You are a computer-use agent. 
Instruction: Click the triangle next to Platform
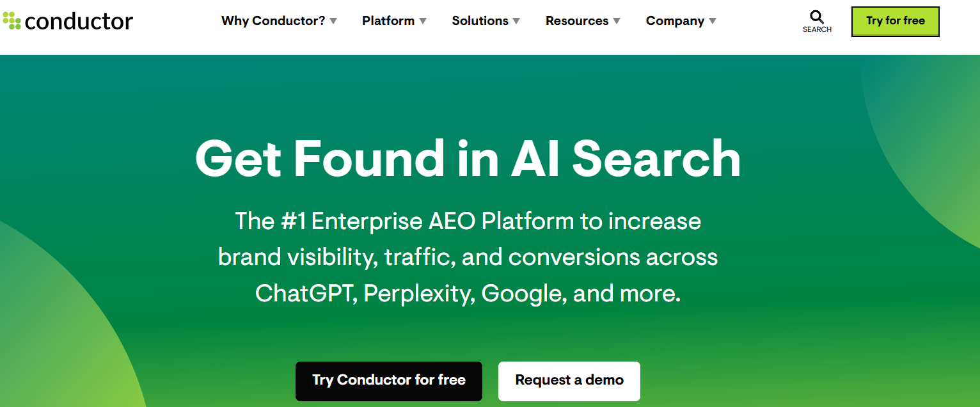click(423, 22)
